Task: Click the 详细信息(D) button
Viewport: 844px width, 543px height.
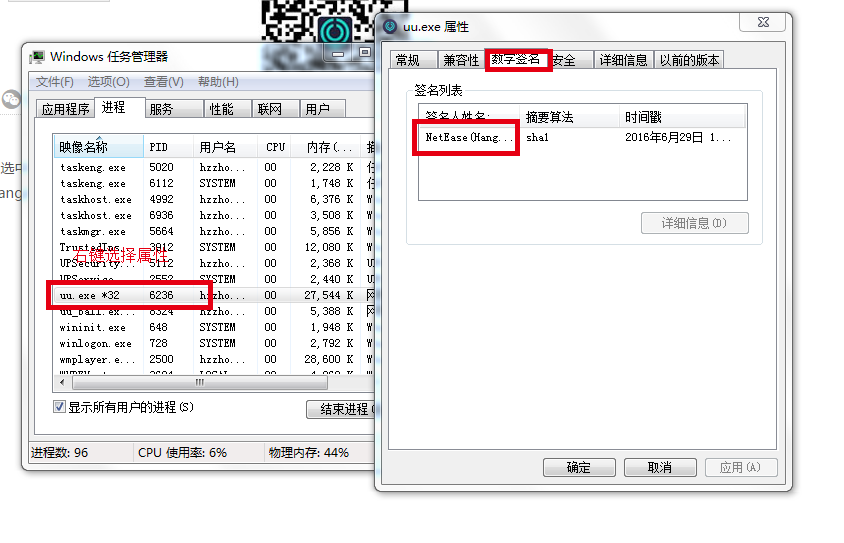Action: [694, 223]
